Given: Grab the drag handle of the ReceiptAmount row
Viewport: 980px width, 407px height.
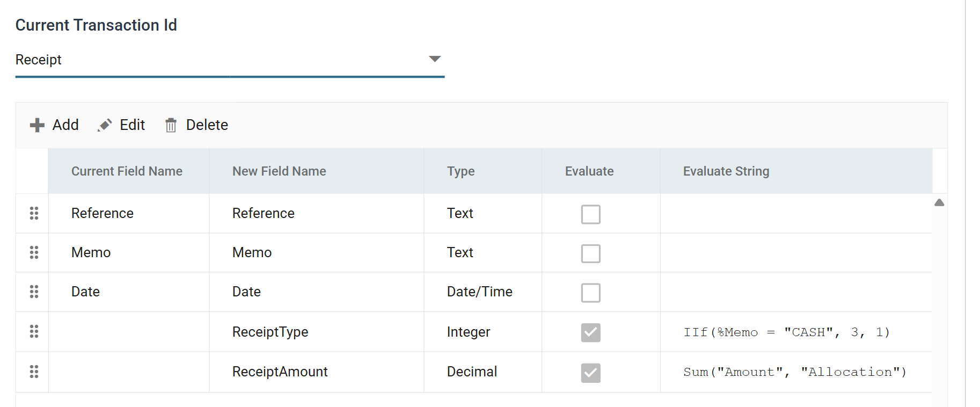Looking at the screenshot, I should pos(34,372).
